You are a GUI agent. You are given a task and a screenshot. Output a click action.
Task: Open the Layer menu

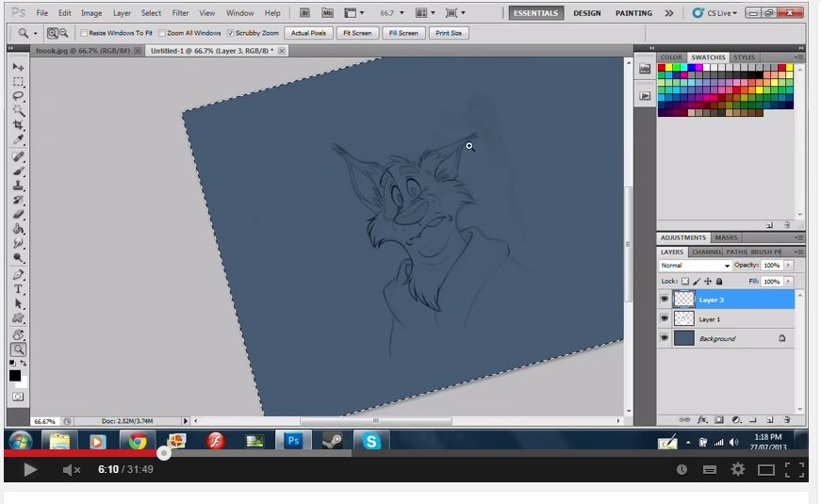(x=122, y=13)
